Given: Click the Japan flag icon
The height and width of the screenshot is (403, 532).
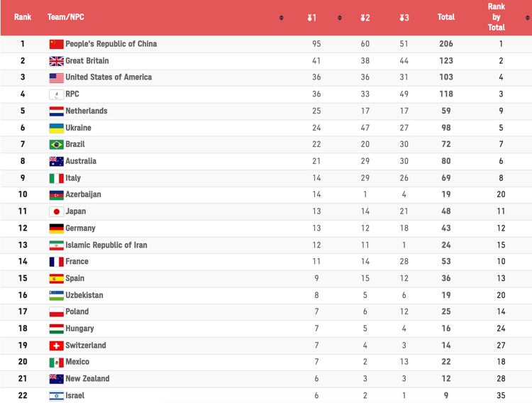Looking at the screenshot, I should 56,211.
